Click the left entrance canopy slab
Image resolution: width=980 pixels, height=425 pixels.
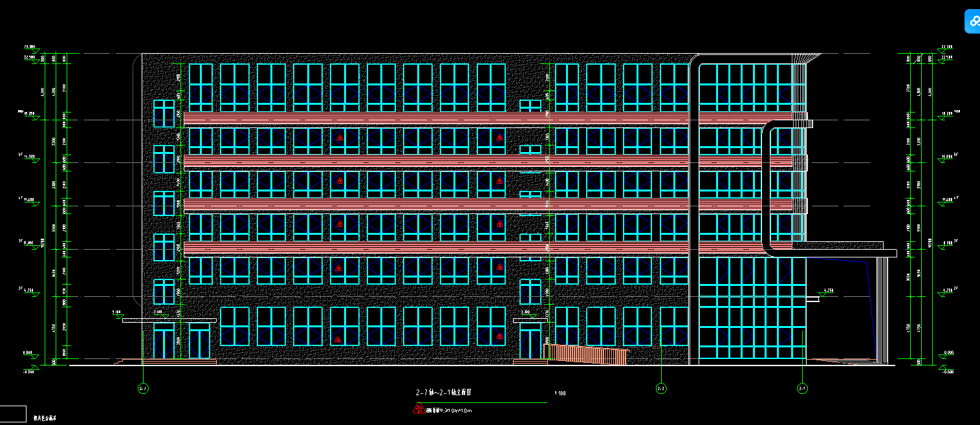[x=169, y=320]
